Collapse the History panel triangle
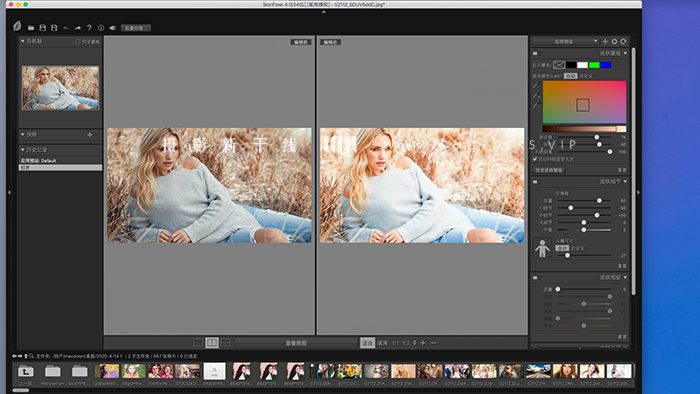Viewport: 700px width, 394px height. 23,149
